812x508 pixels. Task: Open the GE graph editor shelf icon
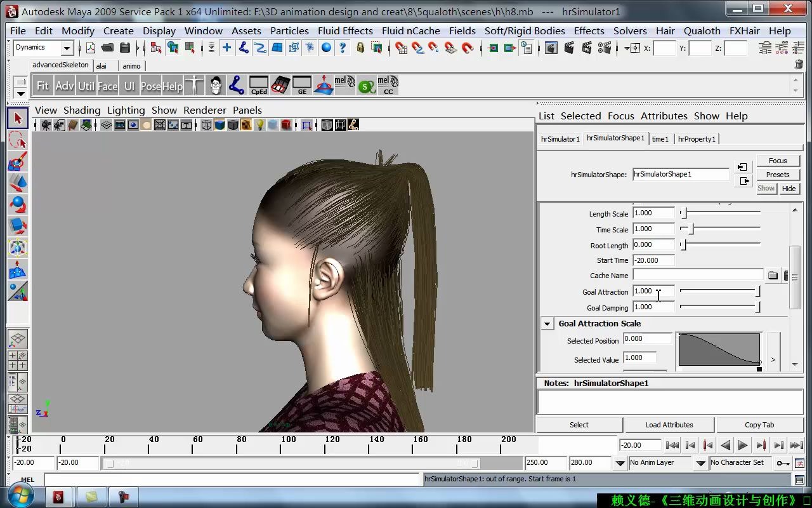click(301, 85)
